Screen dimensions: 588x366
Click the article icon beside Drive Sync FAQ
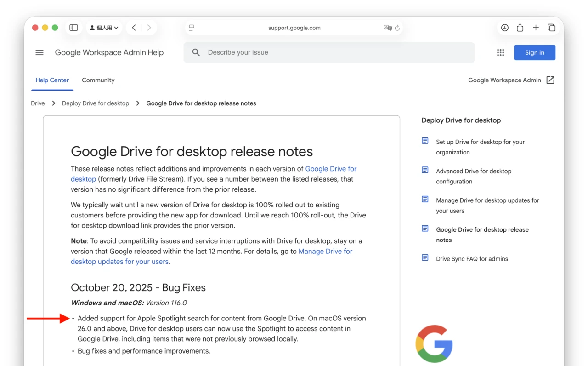tap(424, 257)
